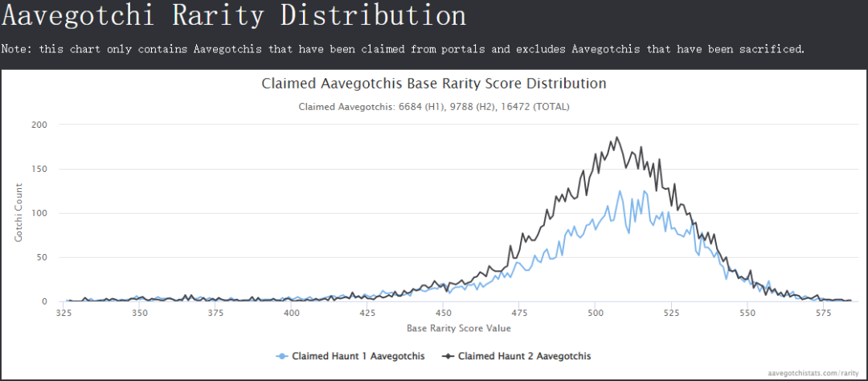Click the Gotchi Count axis title

(x=19, y=212)
